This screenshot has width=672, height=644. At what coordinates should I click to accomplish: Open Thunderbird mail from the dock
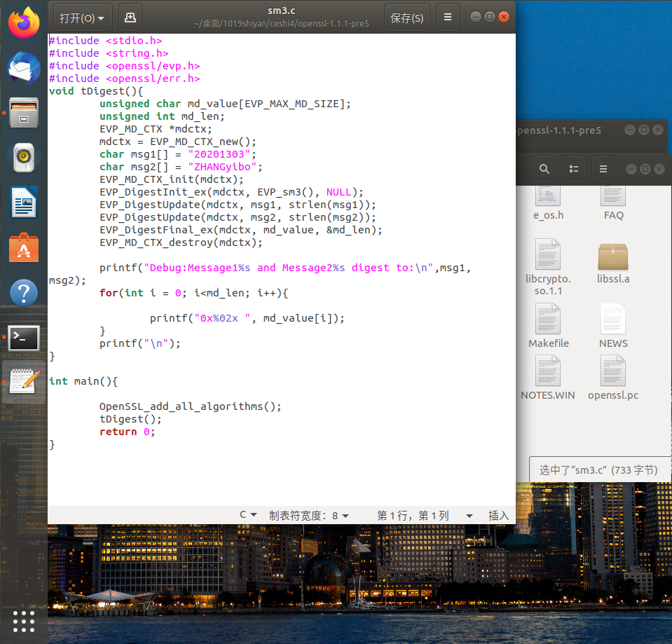(25, 68)
